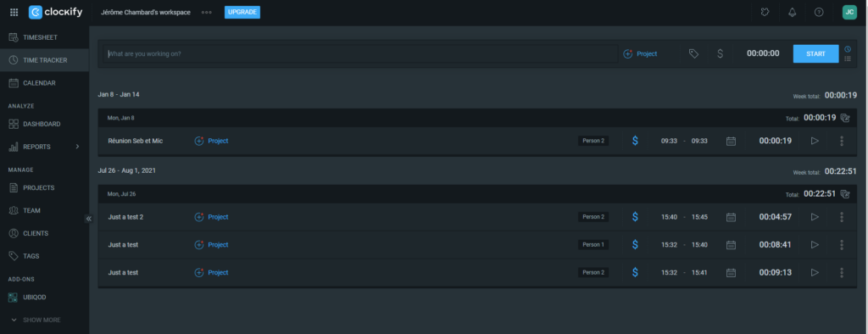Screen dimensions: 868x334
Task: Click the Clockify logo
Action: click(x=55, y=12)
